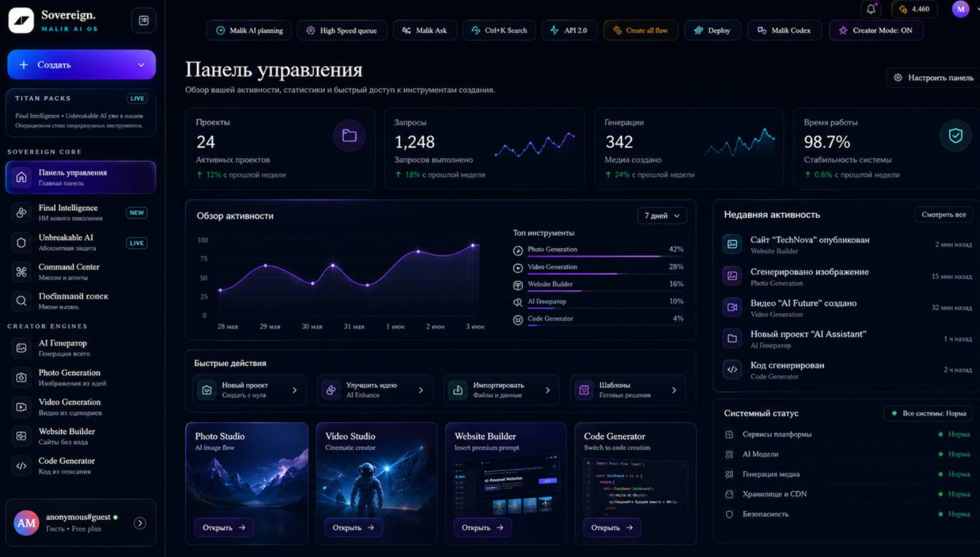The height and width of the screenshot is (557, 980).
Task: Toggle Creator Mode: ON
Action: pos(876,31)
